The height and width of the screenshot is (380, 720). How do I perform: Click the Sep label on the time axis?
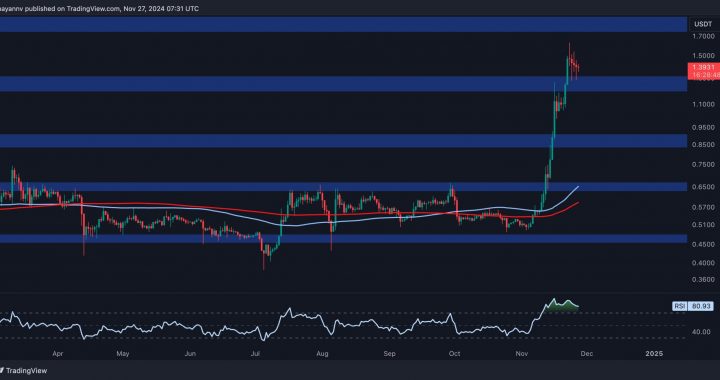[390, 354]
